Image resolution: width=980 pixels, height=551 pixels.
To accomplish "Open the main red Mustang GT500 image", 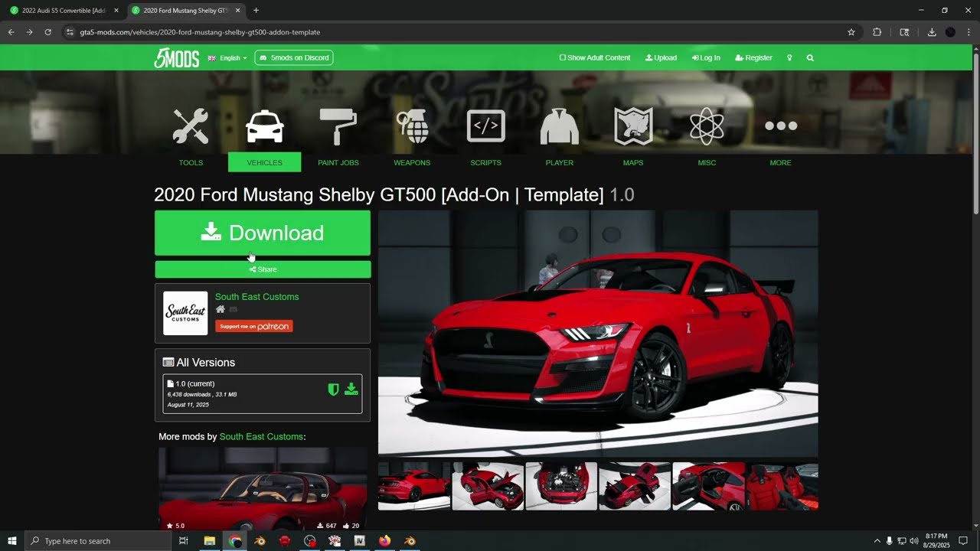I will (598, 334).
